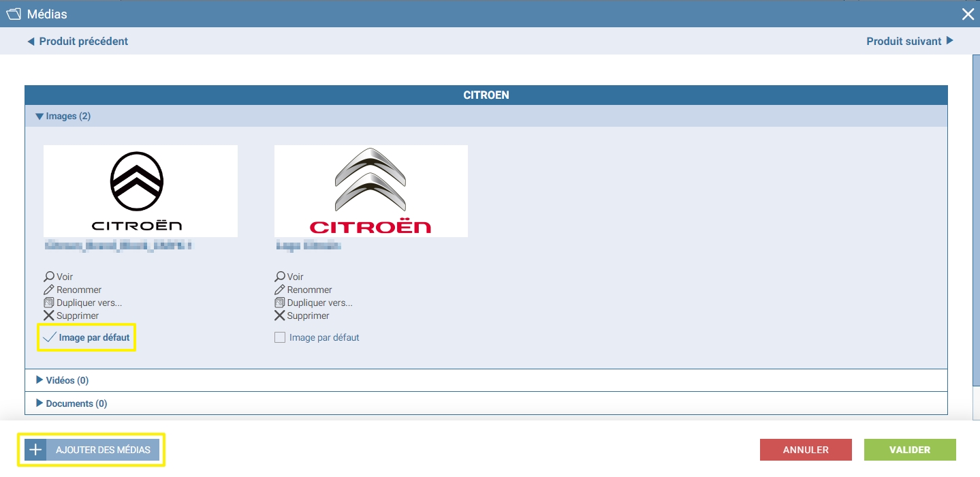980x477 pixels.
Task: Click the red Annuler button
Action: pyautogui.click(x=806, y=450)
